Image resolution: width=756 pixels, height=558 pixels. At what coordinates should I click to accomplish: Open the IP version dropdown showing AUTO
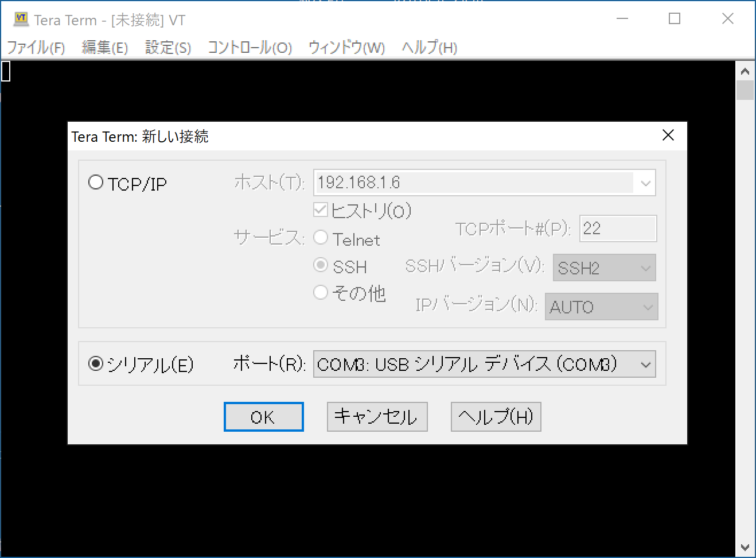[646, 307]
